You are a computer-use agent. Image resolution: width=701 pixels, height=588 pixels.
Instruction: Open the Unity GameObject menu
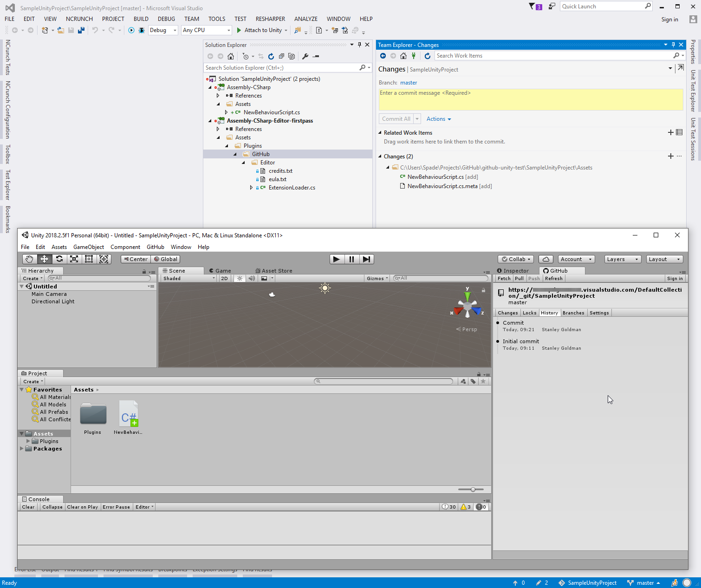89,247
